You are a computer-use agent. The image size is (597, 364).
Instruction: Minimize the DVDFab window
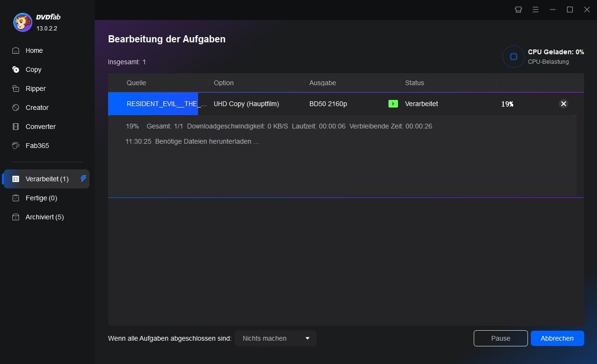(x=553, y=10)
